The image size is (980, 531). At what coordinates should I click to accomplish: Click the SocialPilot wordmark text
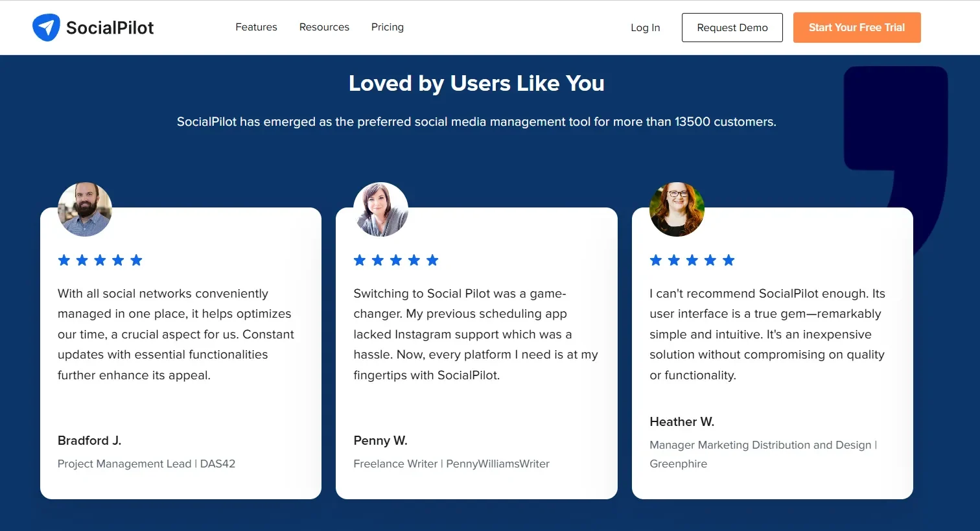tap(109, 27)
